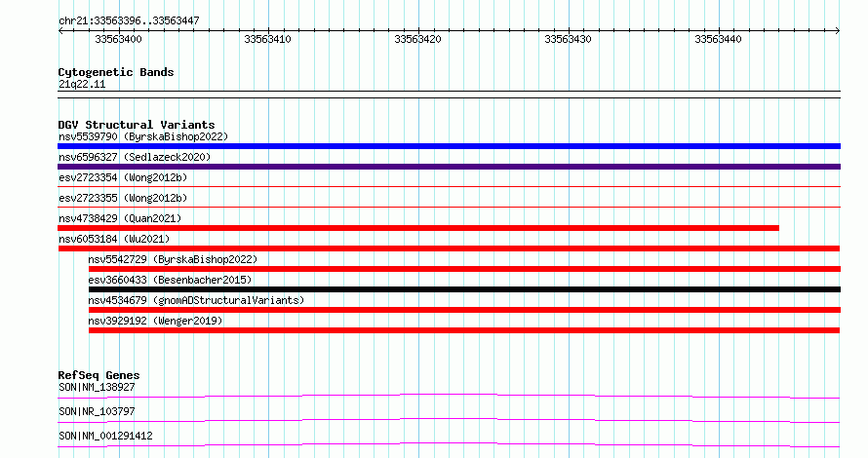The height and width of the screenshot is (458, 868).
Task: Click ruler position 33563420
Action: tap(418, 39)
